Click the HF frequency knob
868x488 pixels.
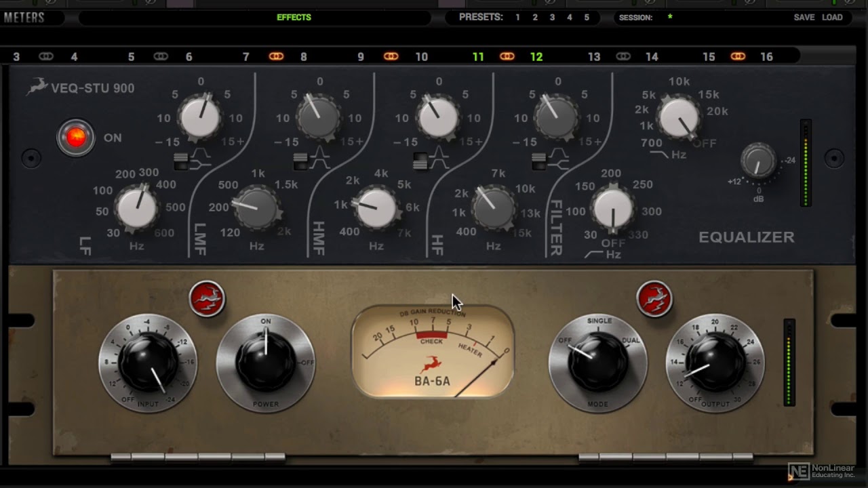[x=494, y=207]
